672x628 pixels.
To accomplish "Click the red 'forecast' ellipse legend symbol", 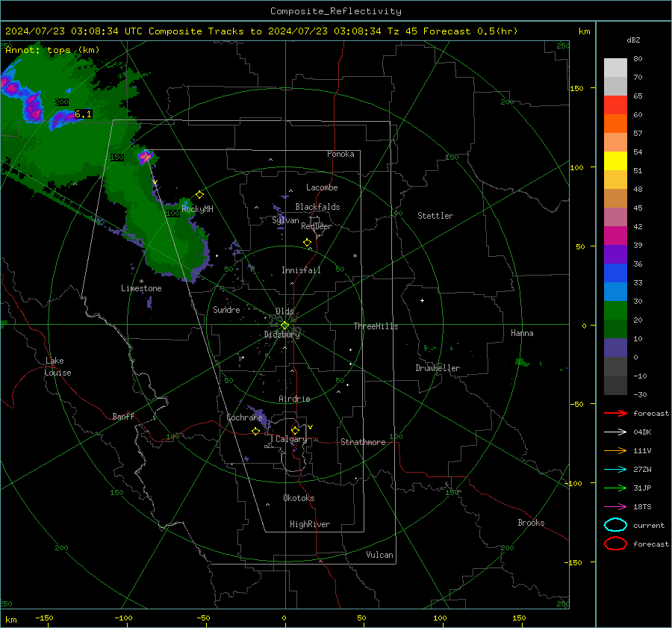I will tap(615, 544).
